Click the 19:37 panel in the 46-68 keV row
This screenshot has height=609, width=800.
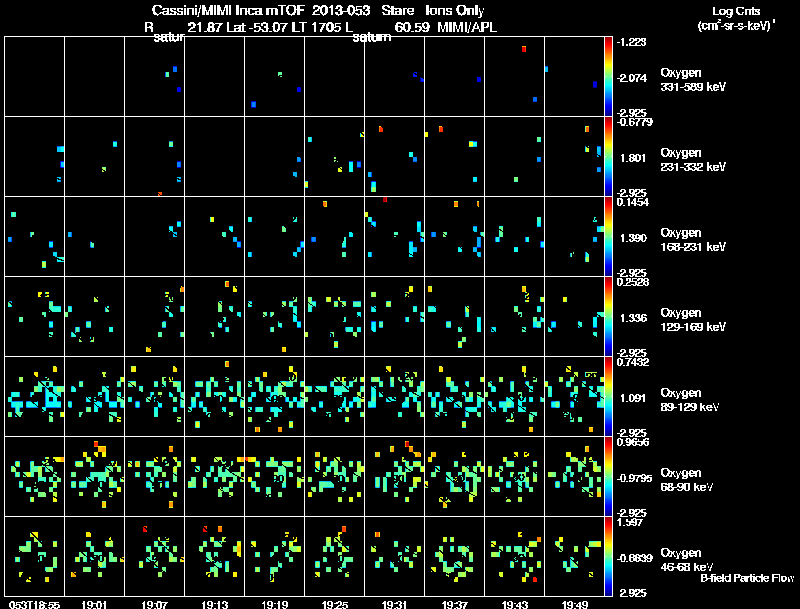coord(454,556)
